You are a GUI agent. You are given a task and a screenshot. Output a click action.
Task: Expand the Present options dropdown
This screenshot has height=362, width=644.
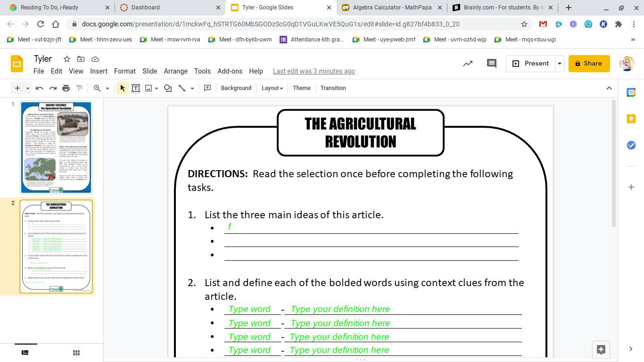(560, 64)
